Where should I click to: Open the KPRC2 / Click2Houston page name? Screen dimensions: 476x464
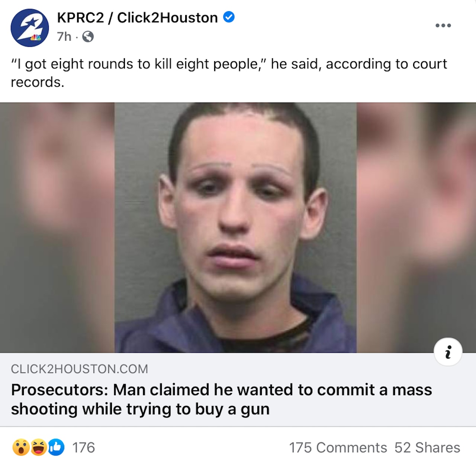click(x=137, y=17)
